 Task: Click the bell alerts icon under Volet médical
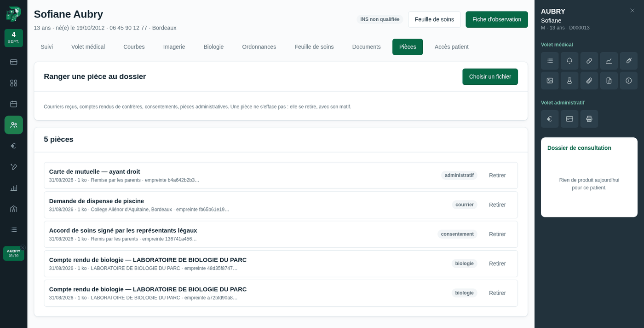[x=569, y=61]
